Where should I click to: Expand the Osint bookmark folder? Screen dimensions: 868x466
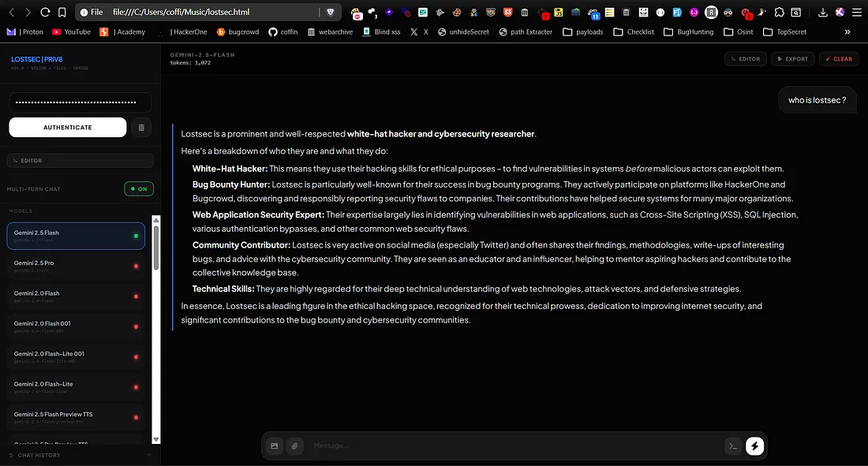point(739,32)
